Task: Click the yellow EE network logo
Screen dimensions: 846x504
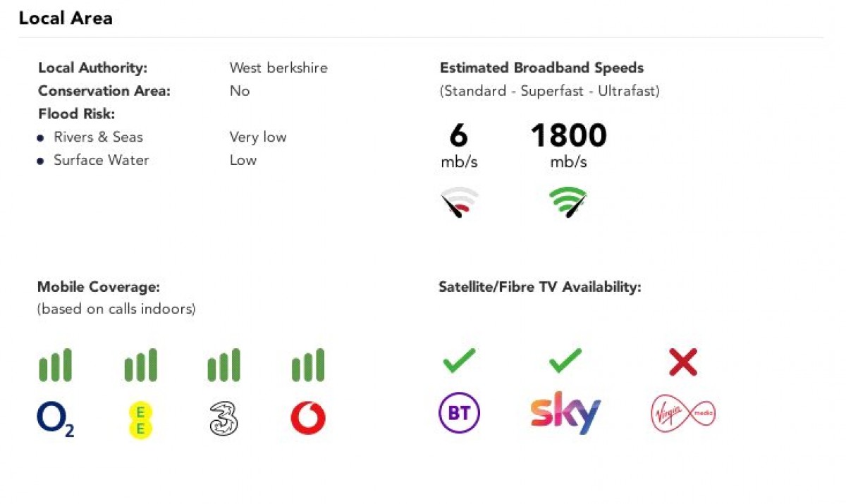Action: pyautogui.click(x=140, y=419)
